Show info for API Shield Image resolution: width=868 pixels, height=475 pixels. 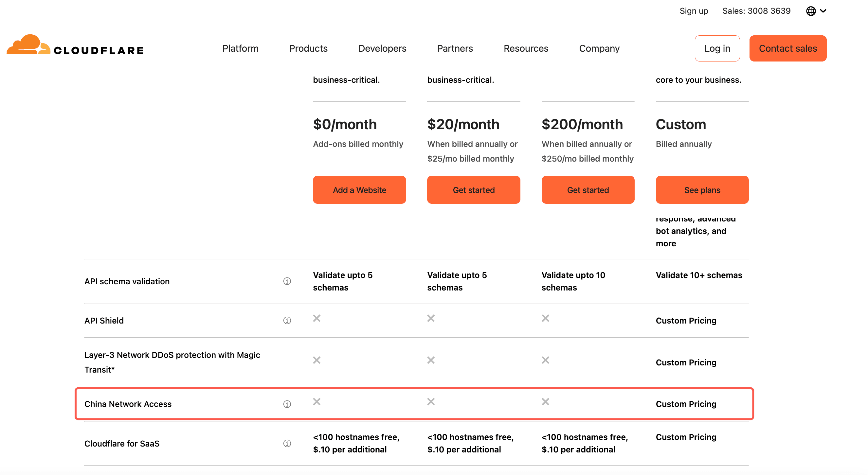[x=287, y=320]
